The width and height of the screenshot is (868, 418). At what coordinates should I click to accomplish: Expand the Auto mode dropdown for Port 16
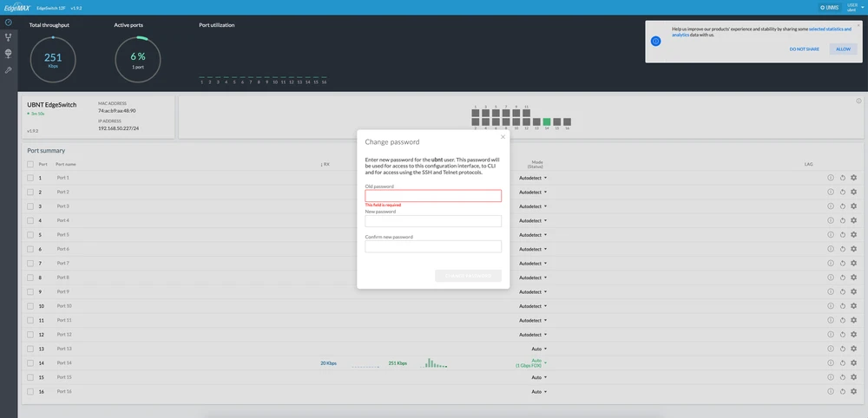pos(538,392)
